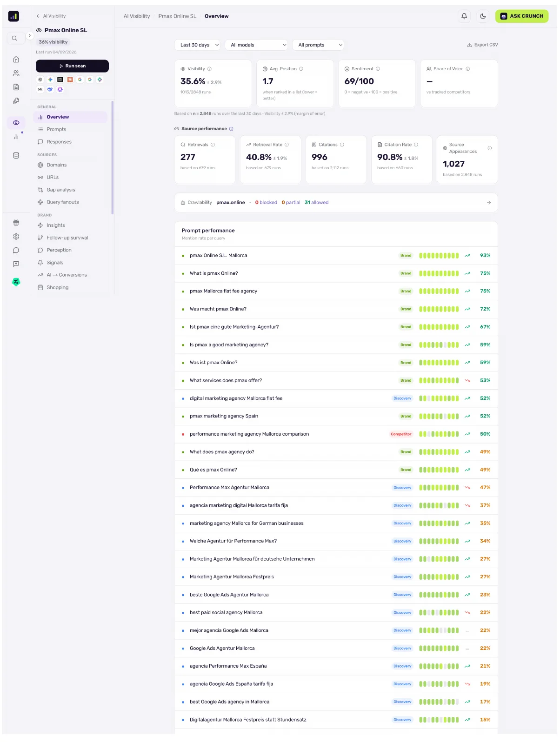Open Follow-up survival under Brand
The width and height of the screenshot is (560, 742).
click(x=71, y=238)
